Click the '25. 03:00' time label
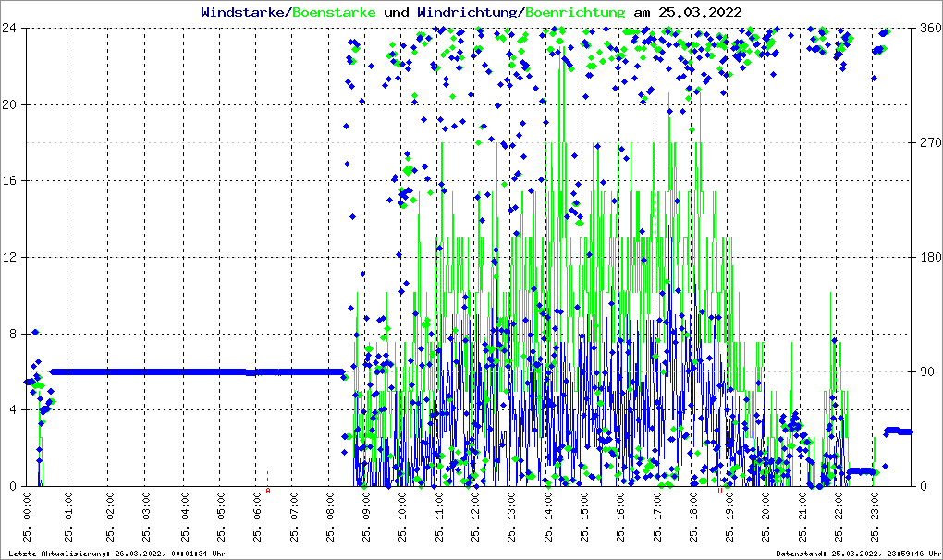The image size is (943, 560). click(x=146, y=517)
